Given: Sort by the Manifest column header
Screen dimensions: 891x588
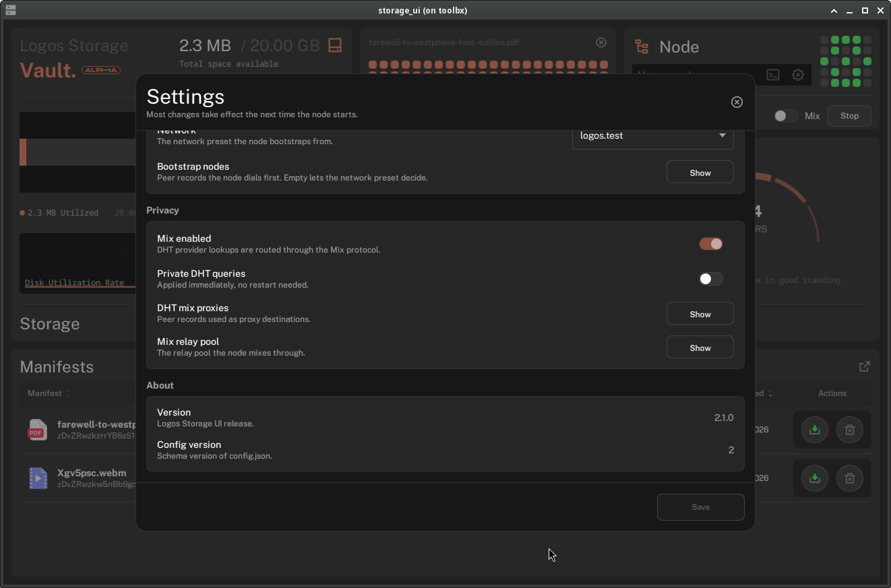Looking at the screenshot, I should 49,393.
